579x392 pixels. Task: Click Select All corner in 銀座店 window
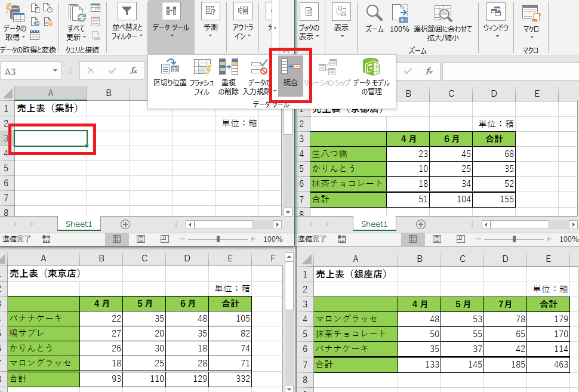click(306, 259)
